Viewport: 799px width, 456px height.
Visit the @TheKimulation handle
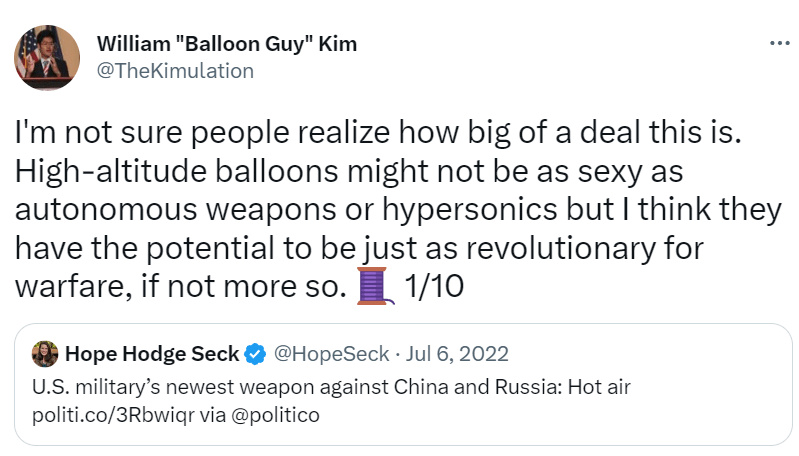point(175,70)
